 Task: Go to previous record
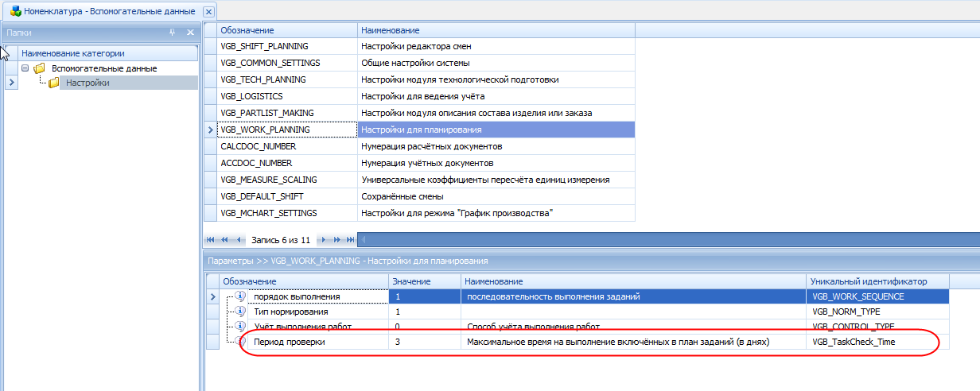[238, 239]
